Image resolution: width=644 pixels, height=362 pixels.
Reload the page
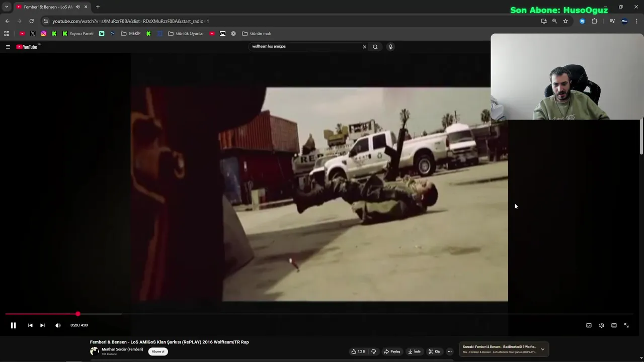31,21
